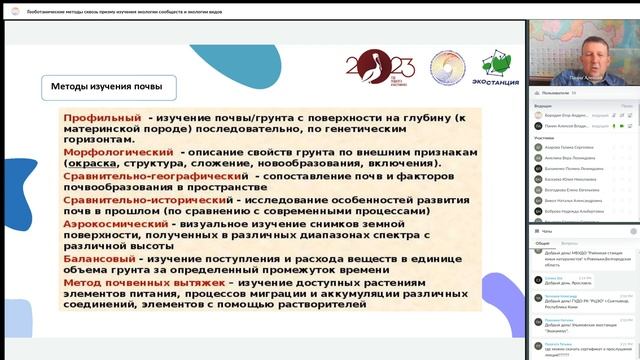Click the red word Аэрокосмический
The image size is (640, 360).
[116, 224]
